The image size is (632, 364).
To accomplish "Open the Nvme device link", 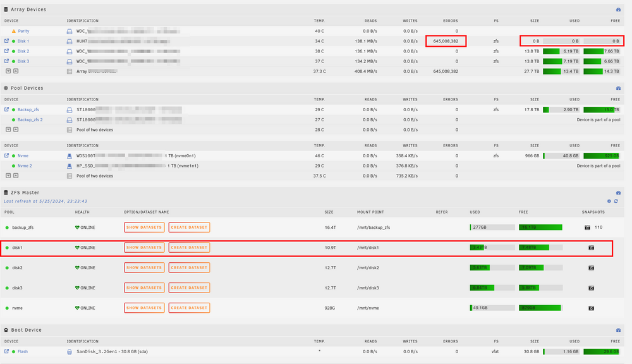I will pos(23,155).
